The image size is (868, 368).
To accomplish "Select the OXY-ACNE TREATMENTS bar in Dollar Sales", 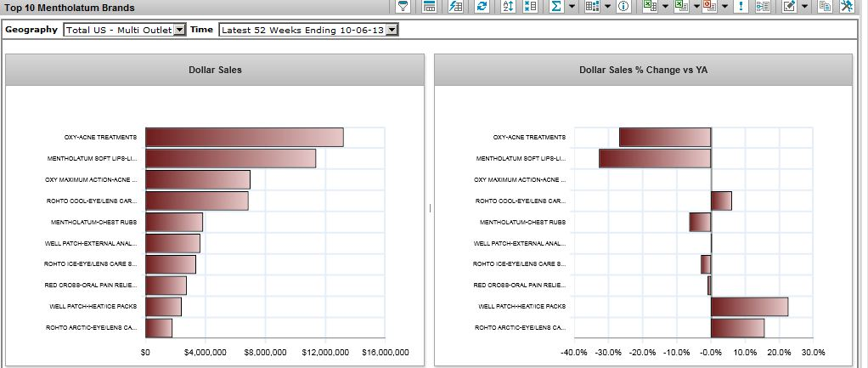I will coord(244,137).
